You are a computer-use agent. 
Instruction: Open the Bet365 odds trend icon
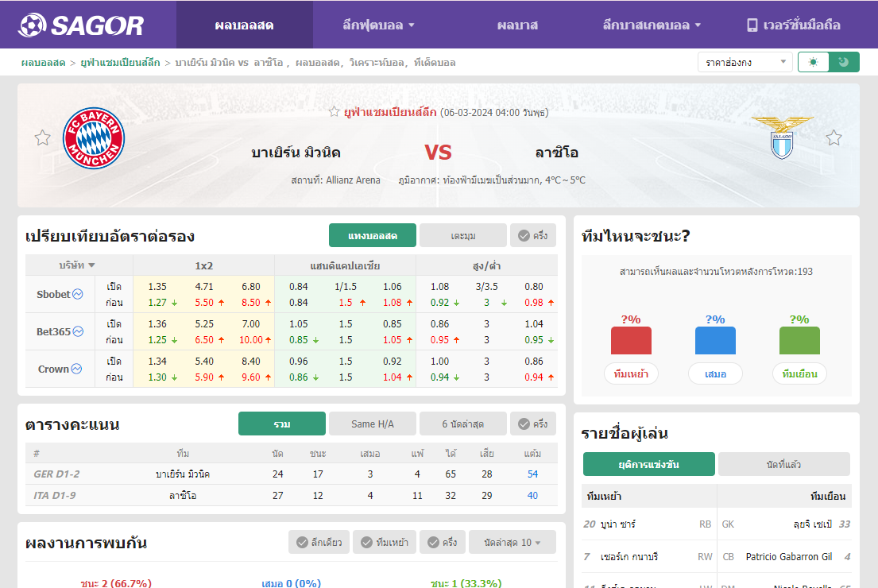(79, 331)
